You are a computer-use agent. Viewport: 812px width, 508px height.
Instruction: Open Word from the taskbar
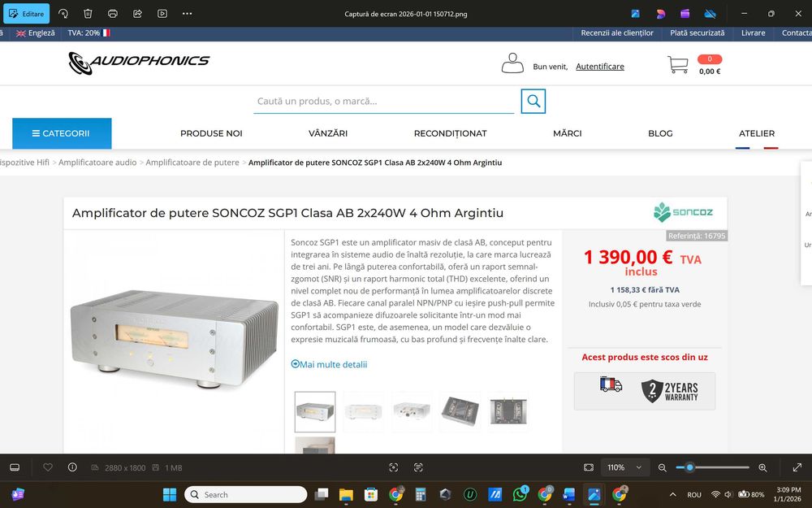[x=569, y=494]
